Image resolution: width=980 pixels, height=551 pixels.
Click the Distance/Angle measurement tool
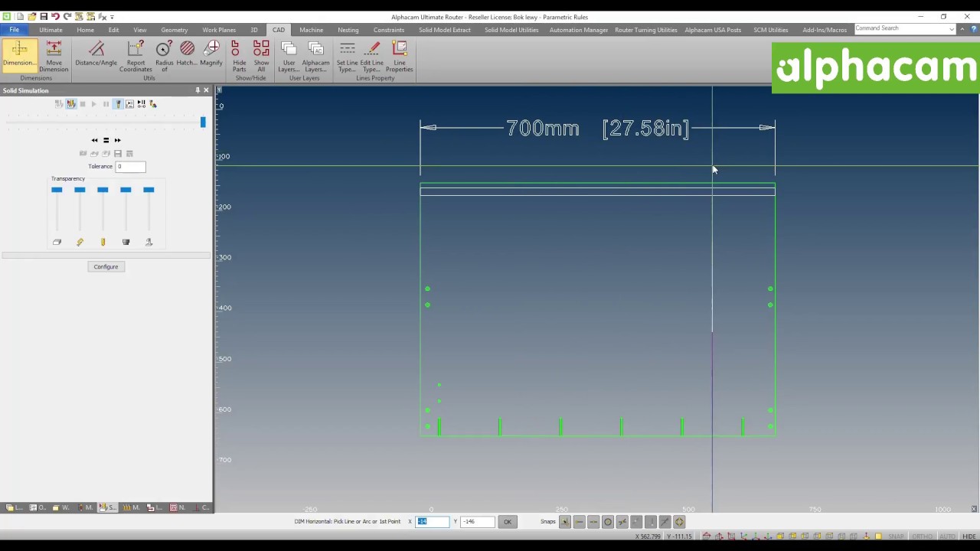[x=96, y=54]
